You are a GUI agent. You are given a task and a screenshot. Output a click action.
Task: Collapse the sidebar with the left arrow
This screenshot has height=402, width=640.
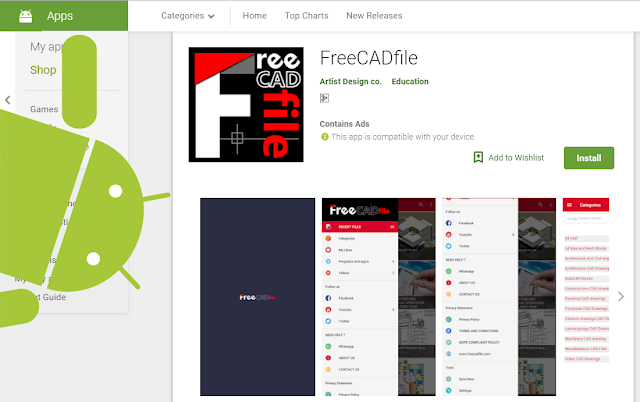pos(8,100)
